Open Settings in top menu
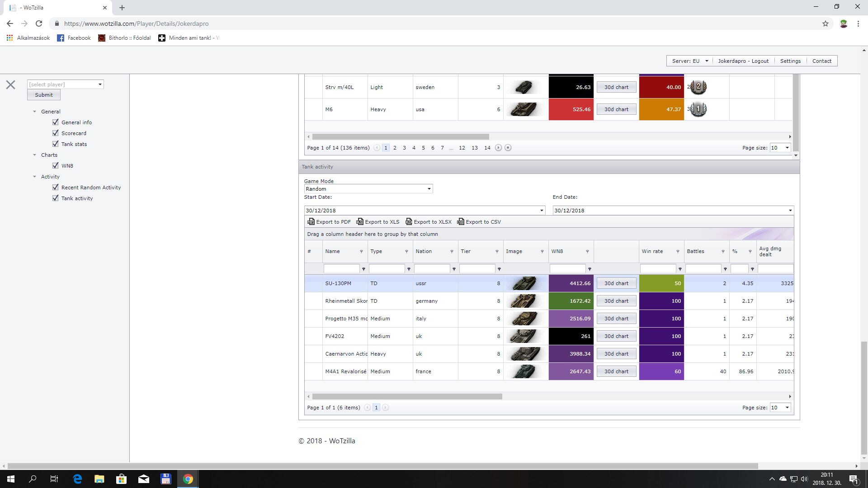This screenshot has width=868, height=488. [x=790, y=61]
